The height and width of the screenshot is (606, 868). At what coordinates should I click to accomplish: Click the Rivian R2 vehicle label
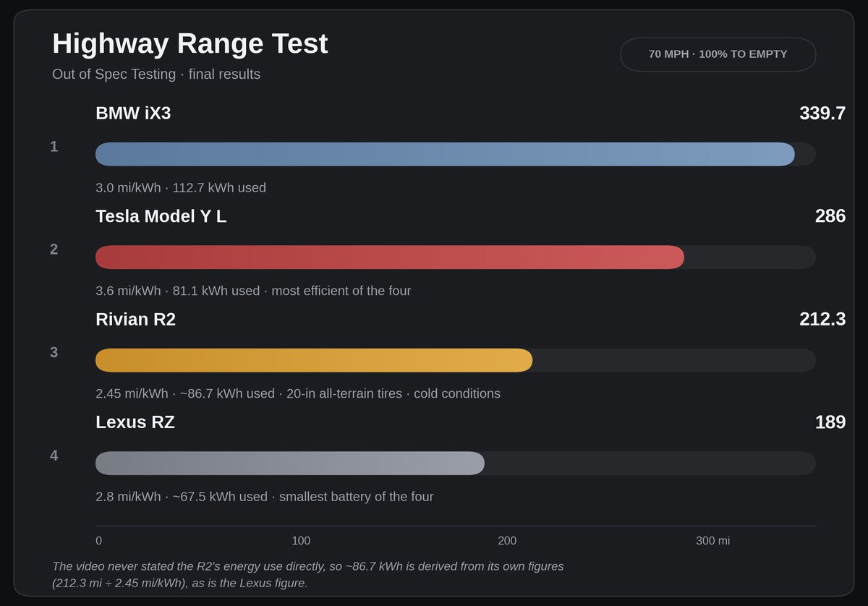135,319
